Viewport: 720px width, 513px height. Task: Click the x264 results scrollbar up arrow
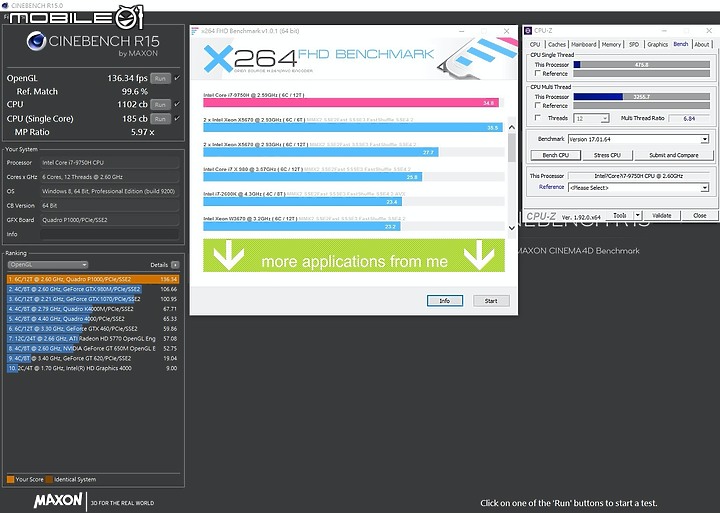[x=512, y=127]
